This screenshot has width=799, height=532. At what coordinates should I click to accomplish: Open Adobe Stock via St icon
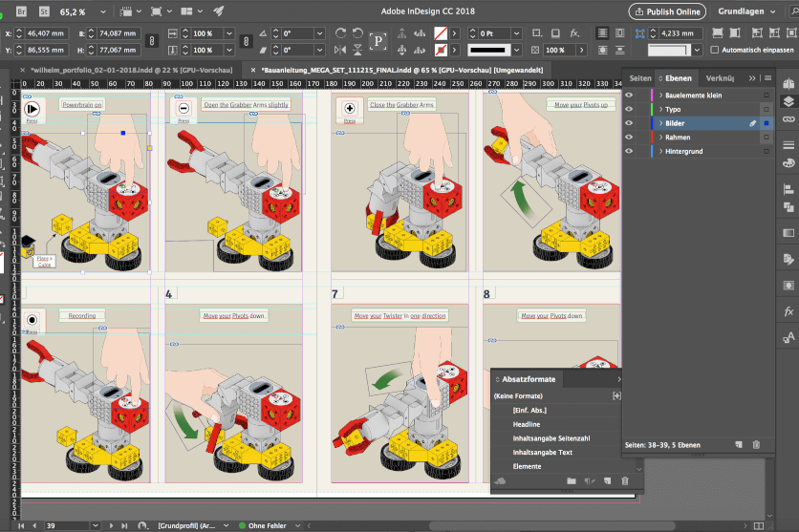coord(45,11)
